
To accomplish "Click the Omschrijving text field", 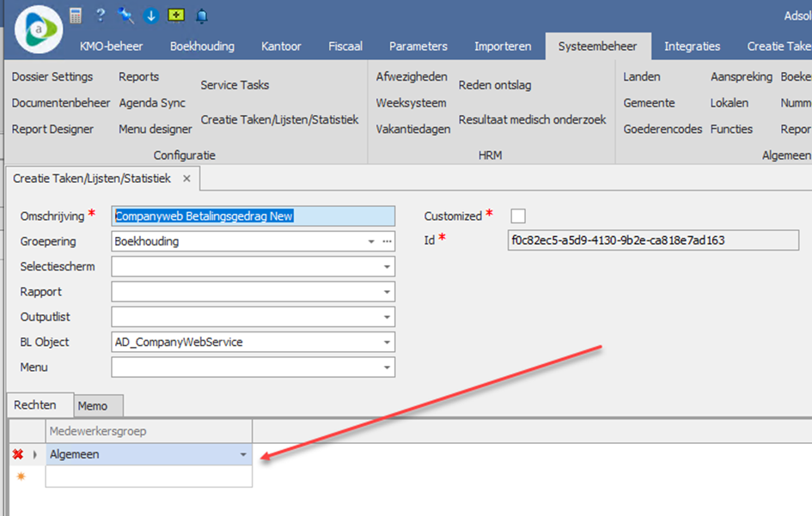I will click(x=253, y=216).
